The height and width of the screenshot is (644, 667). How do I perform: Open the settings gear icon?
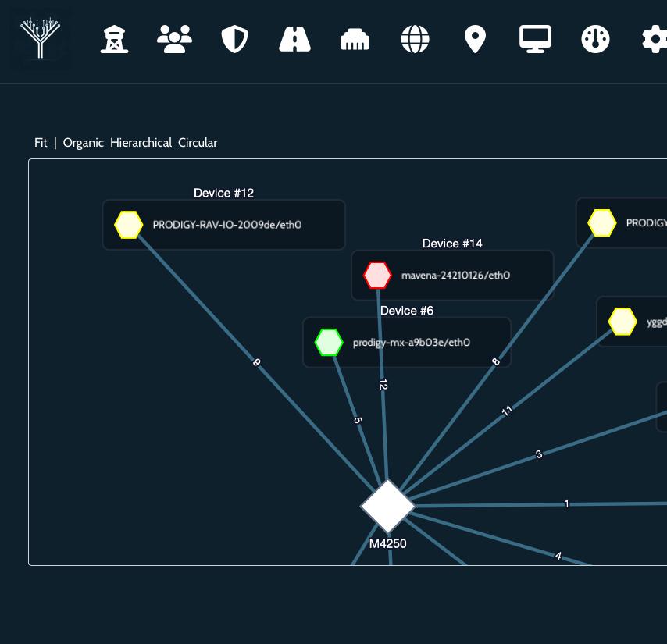655,38
